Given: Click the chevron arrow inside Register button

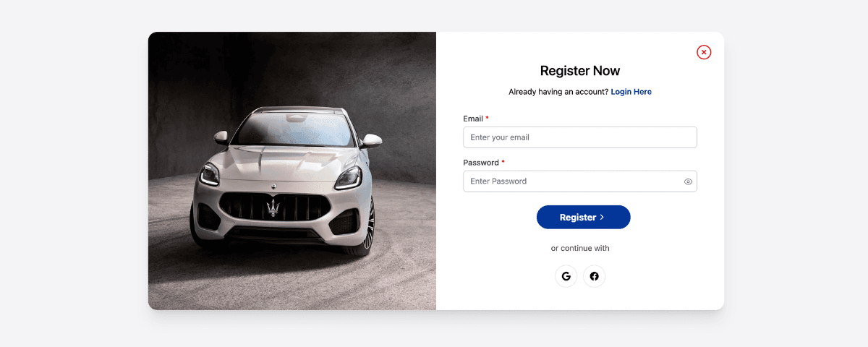Looking at the screenshot, I should [x=602, y=217].
